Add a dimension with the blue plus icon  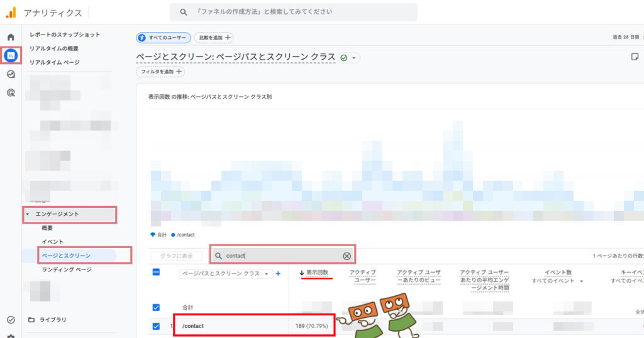[x=278, y=273]
